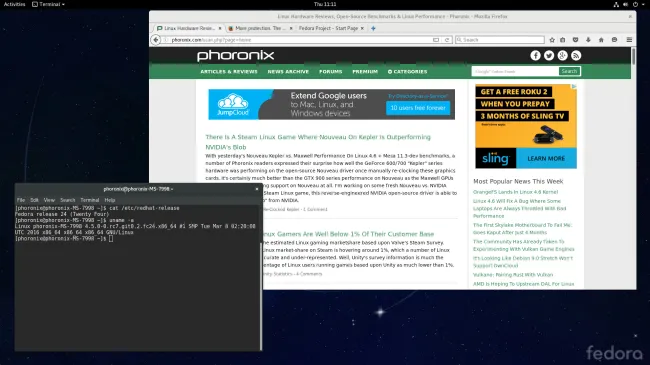This screenshot has height=365, width=650.
Task: Open the power icon in the top bar
Action: (x=635, y=4)
